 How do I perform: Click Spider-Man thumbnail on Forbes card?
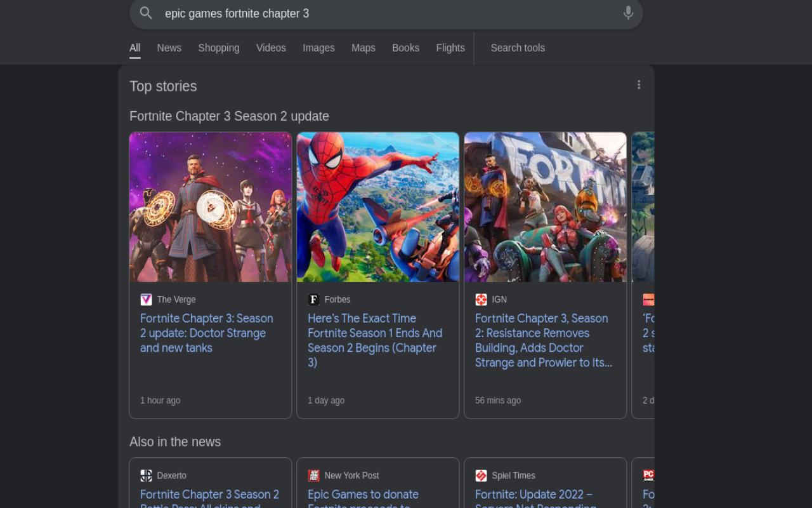point(378,207)
